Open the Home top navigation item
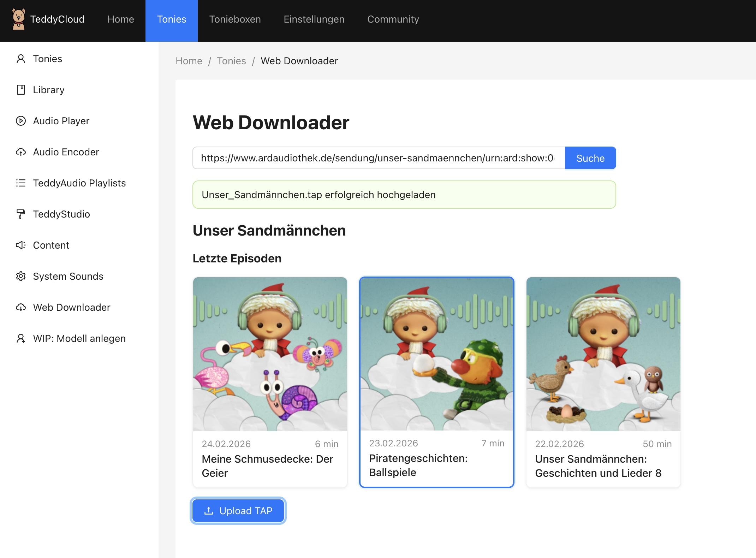Screen dimensions: 756x558 pyautogui.click(x=121, y=19)
